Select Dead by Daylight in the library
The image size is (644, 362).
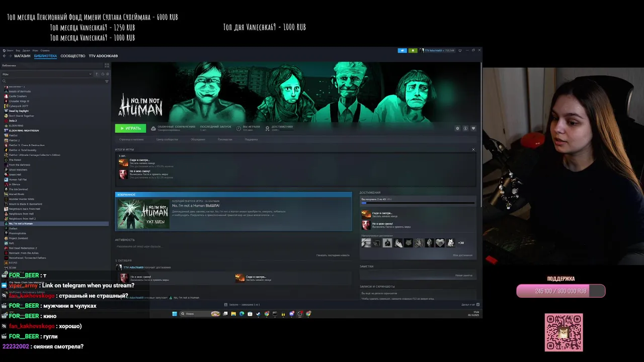point(19,111)
